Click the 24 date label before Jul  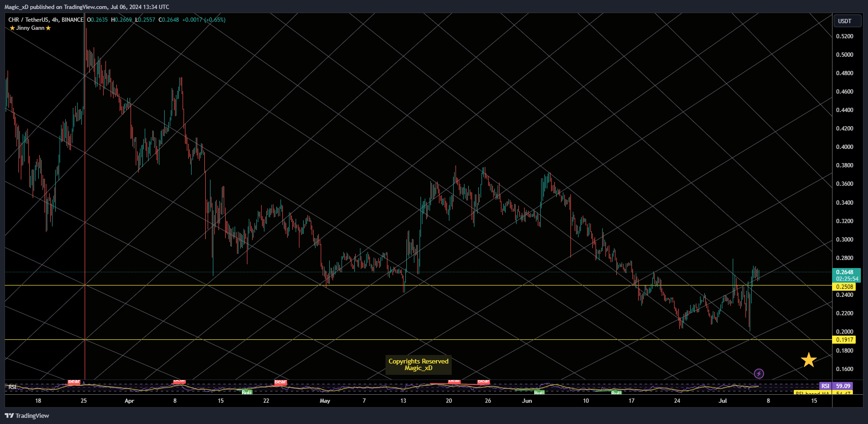point(677,401)
